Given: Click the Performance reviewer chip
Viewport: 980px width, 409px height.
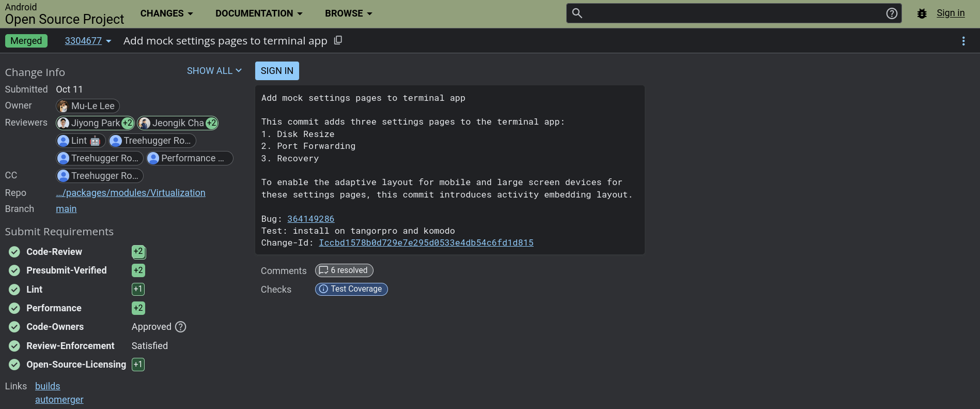Looking at the screenshot, I should (190, 158).
